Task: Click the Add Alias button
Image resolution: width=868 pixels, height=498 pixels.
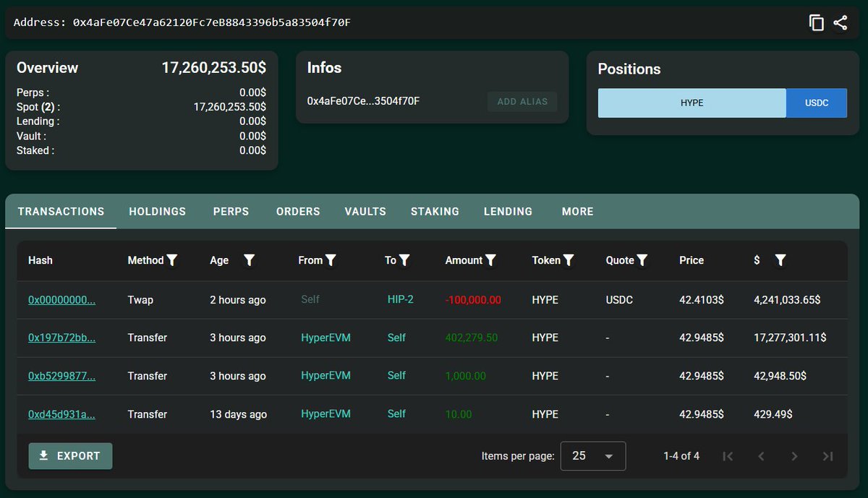Action: click(x=522, y=102)
